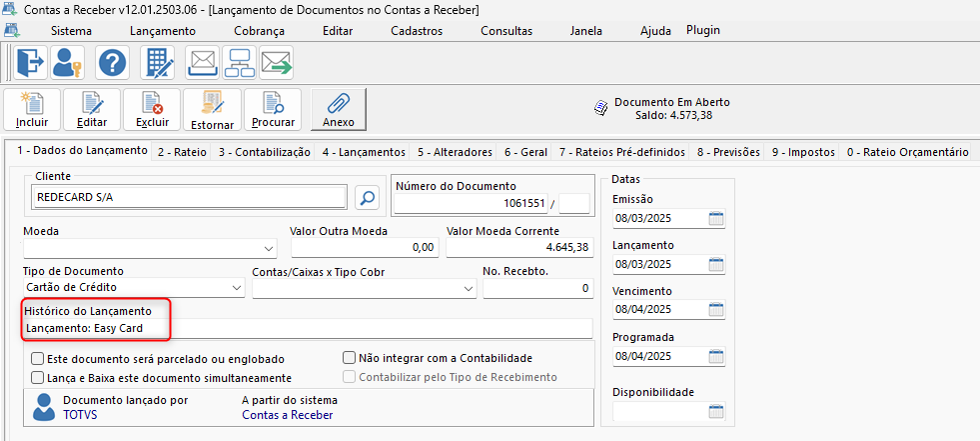The width and height of the screenshot is (980, 441).
Task: Open the calculator icon in toolbar
Action: 159,63
